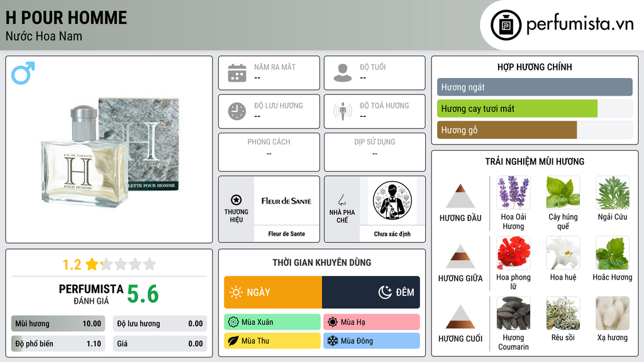Click the last empty gray rating star
Image resolution: width=644 pixels, height=362 pixels.
pyautogui.click(x=150, y=264)
